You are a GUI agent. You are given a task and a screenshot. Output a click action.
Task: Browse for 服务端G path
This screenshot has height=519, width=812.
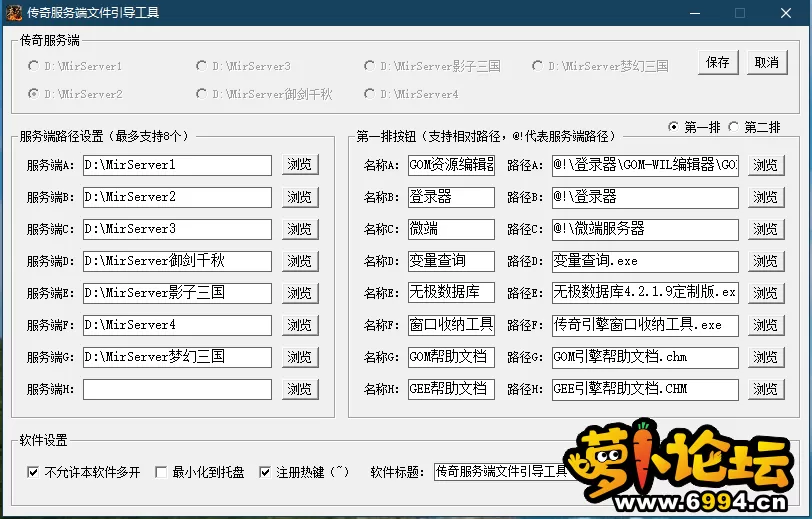point(300,357)
